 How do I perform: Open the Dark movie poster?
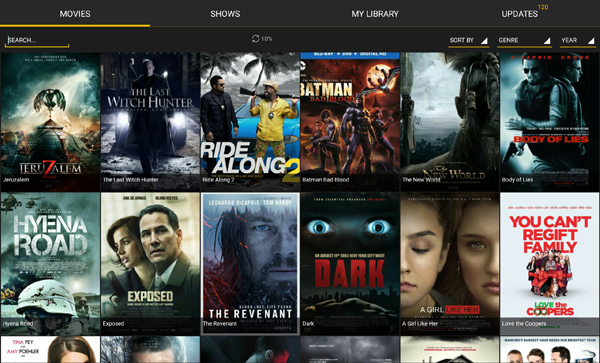tap(350, 264)
